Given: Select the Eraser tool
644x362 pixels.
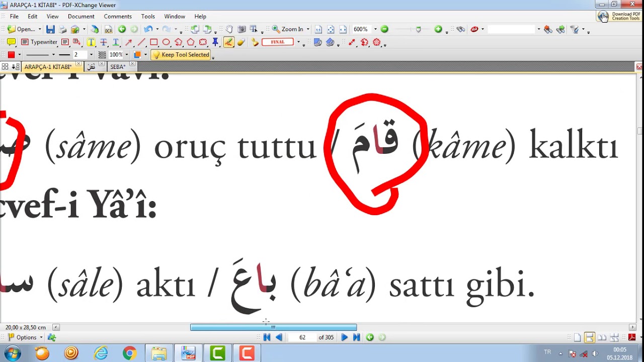Looking at the screenshot, I should pyautogui.click(x=241, y=42).
